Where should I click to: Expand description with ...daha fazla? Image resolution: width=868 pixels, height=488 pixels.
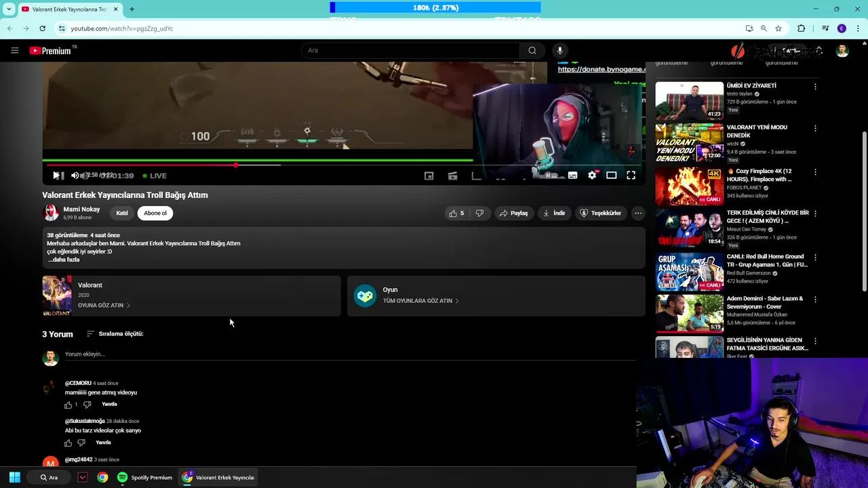point(64,260)
